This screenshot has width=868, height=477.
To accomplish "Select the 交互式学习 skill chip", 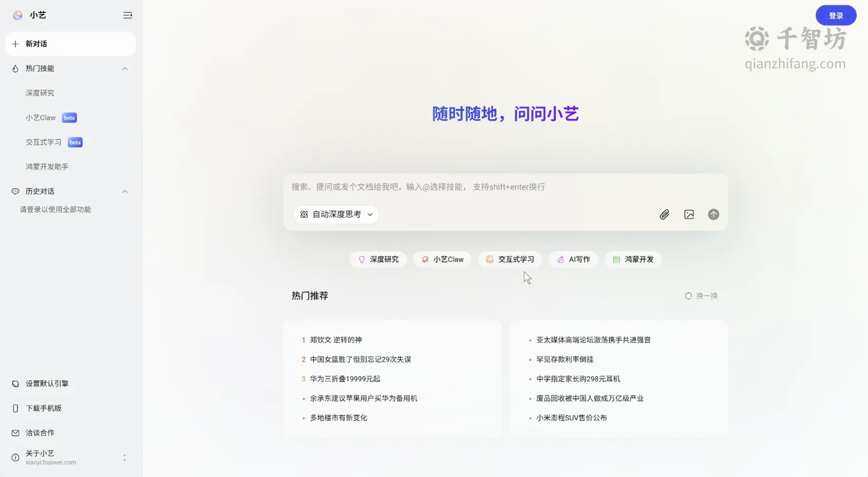I will click(510, 260).
